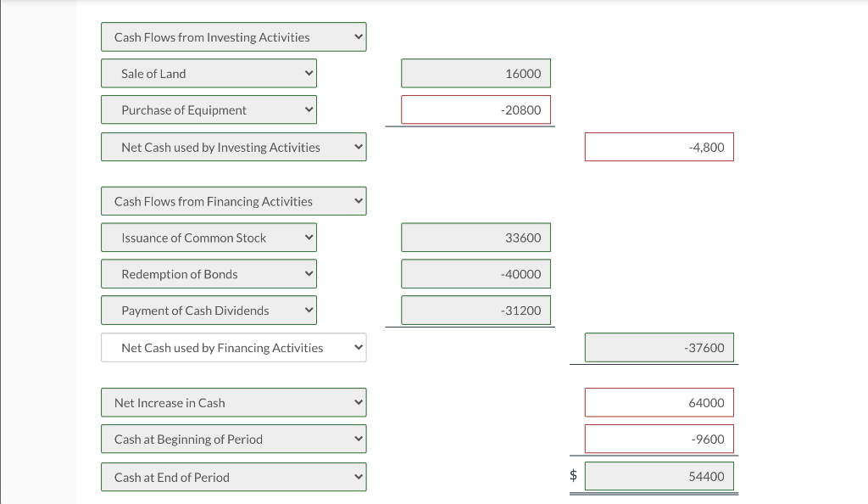Expand the Net Cash used by Financing Activities selector
868x504 pixels.
pos(233,347)
